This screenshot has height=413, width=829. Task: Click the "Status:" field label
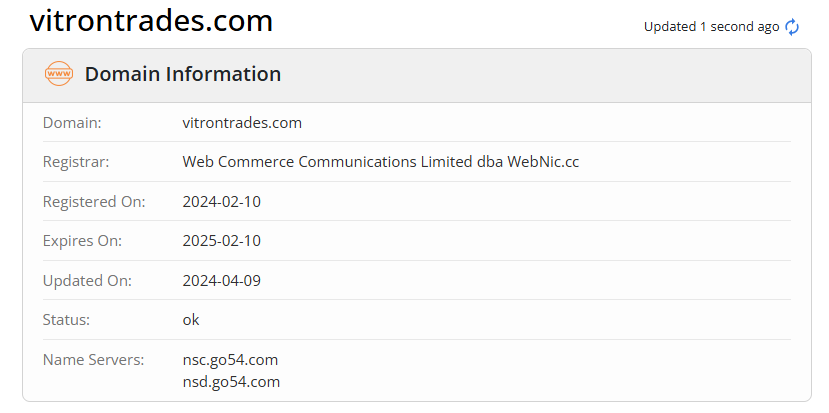click(66, 320)
